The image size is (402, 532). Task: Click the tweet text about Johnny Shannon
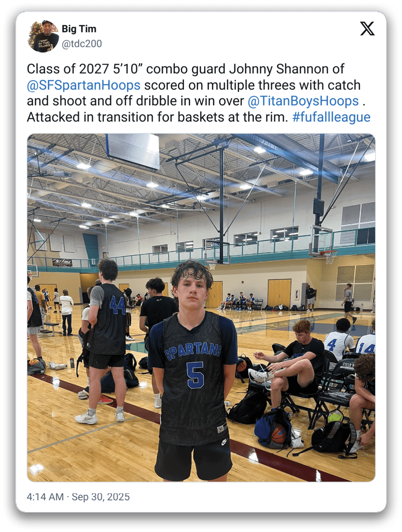(199, 93)
